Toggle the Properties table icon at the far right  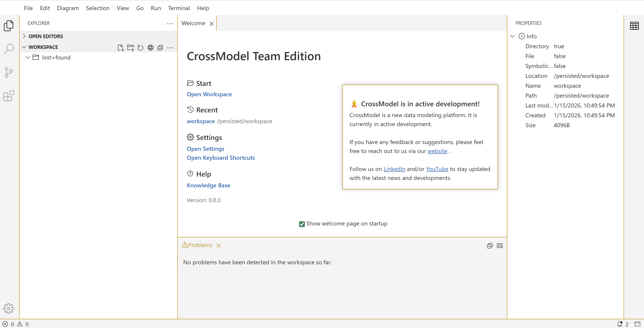click(634, 26)
